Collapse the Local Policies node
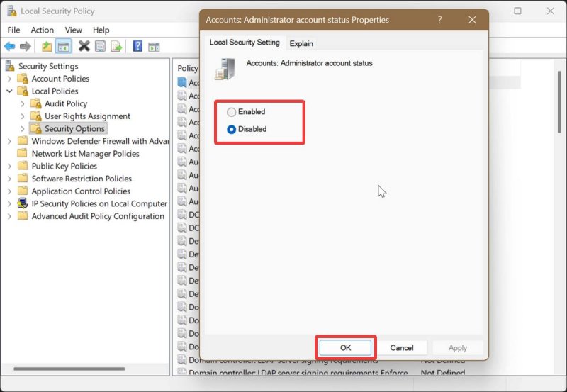The height and width of the screenshot is (392, 567). [x=9, y=91]
